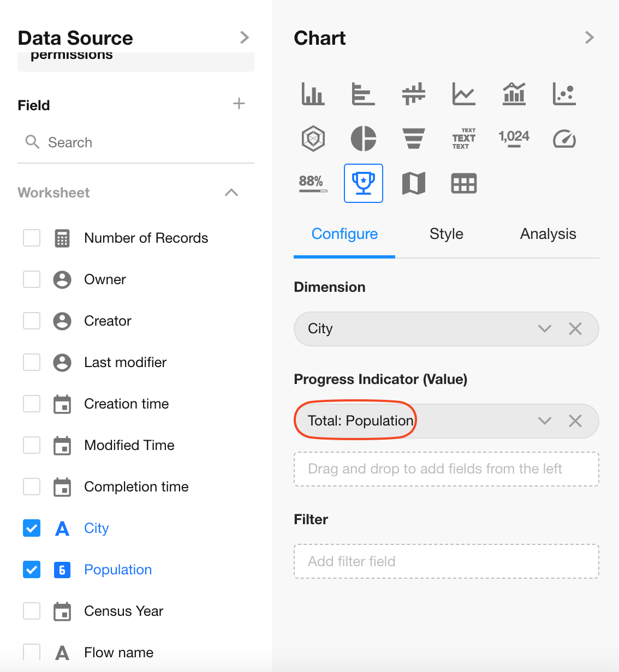Enable the Census Year checkbox

coord(32,611)
